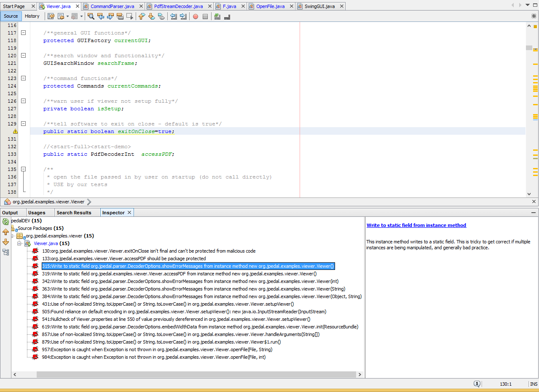The image size is (539, 392).
Task: Collapse the Javadoc fold at line 135
Action: tap(24, 169)
